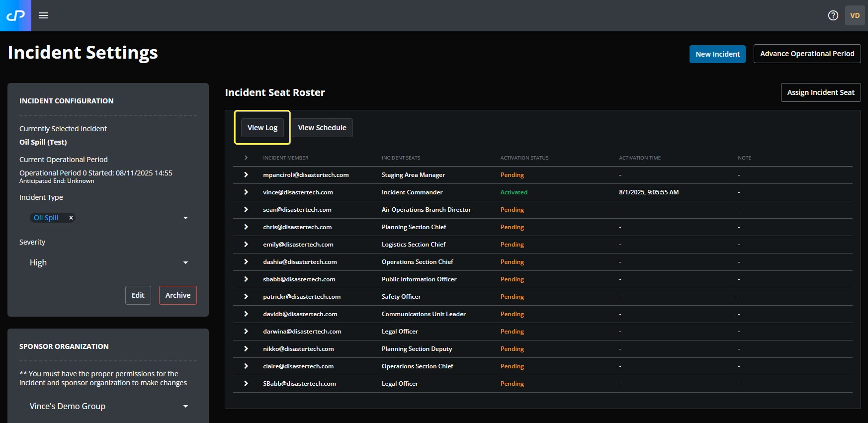Screen dimensions: 868x423
Task: Click the Staging Area Manager seat cell
Action: [x=413, y=175]
